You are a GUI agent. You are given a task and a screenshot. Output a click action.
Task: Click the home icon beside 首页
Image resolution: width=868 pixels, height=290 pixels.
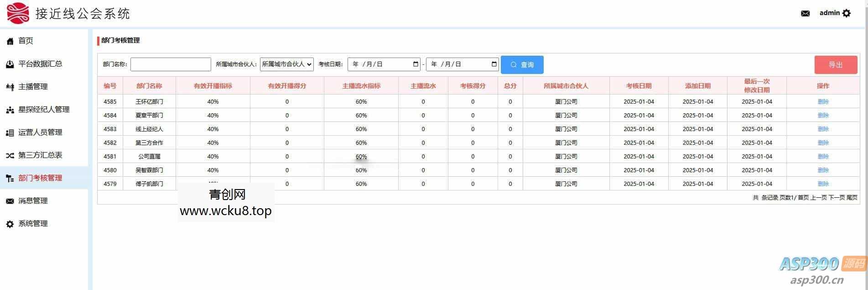point(10,41)
